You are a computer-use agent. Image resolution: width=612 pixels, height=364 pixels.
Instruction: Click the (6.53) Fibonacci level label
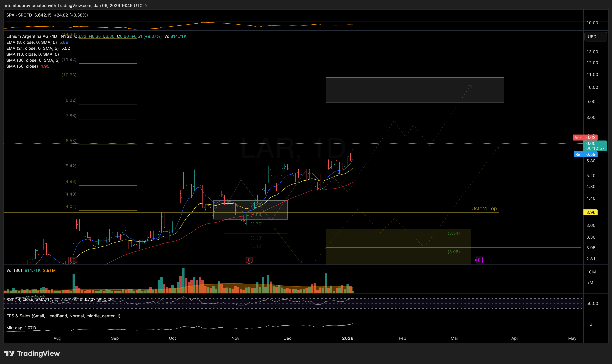[70, 141]
